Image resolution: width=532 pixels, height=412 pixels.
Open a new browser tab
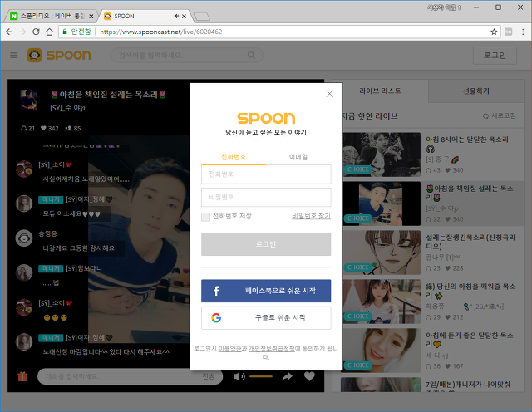point(202,17)
